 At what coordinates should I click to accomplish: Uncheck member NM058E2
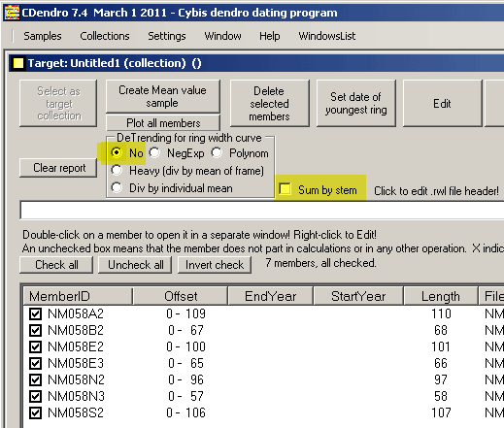pos(35,346)
